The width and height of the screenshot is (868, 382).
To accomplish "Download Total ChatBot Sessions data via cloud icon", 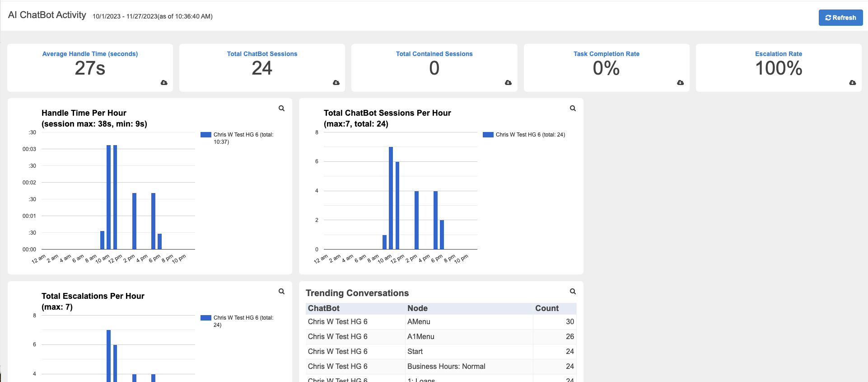I will coord(336,83).
